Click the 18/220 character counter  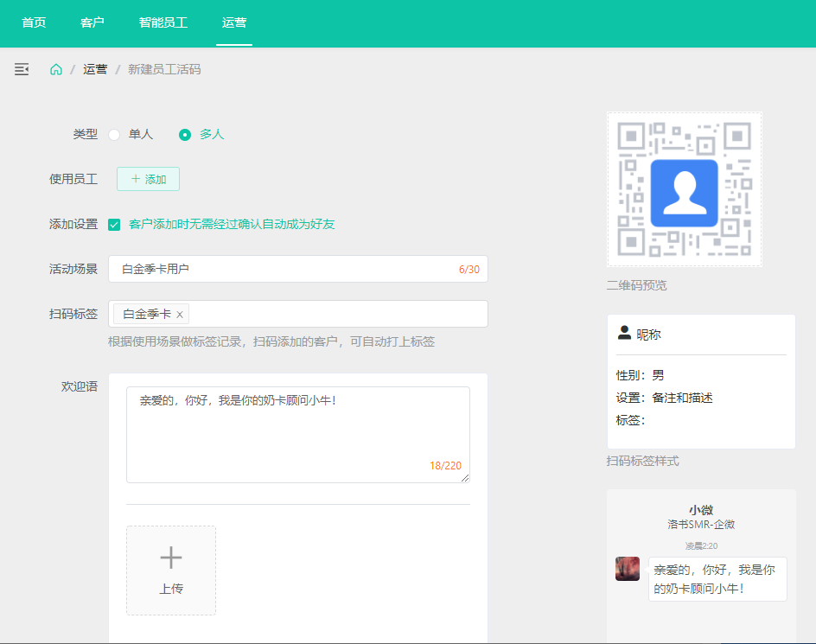pyautogui.click(x=445, y=465)
